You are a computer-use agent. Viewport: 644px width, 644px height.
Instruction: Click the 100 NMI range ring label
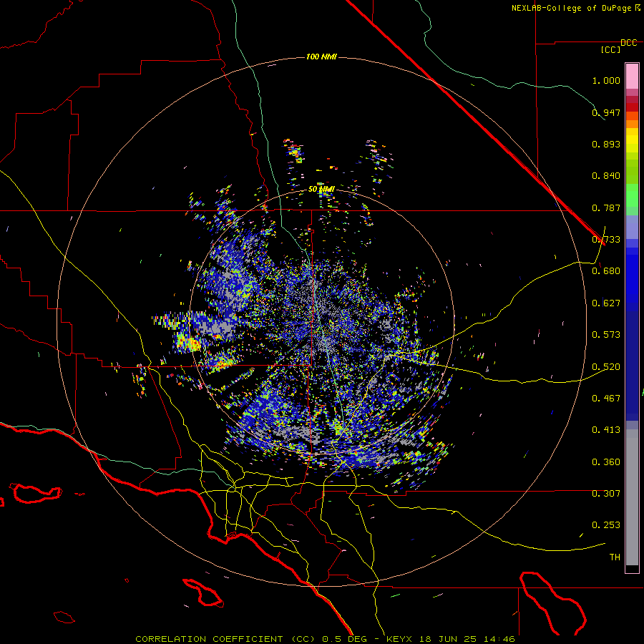(321, 57)
